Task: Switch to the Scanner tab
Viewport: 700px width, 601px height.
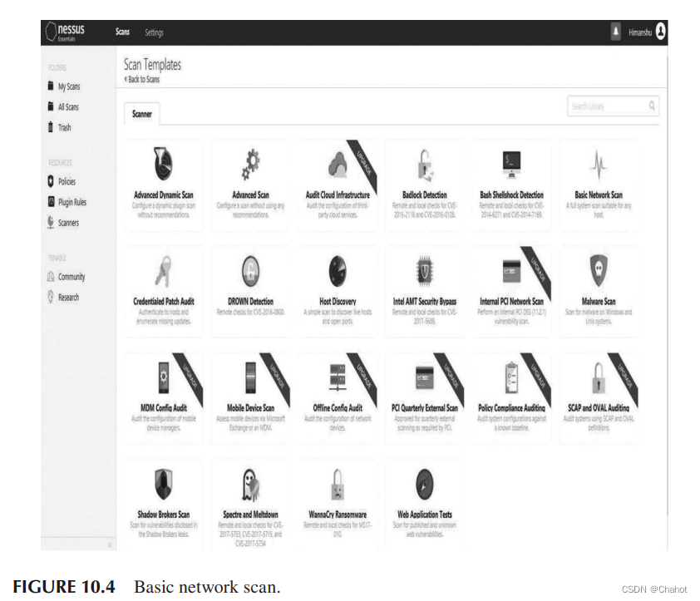Action: (x=142, y=115)
